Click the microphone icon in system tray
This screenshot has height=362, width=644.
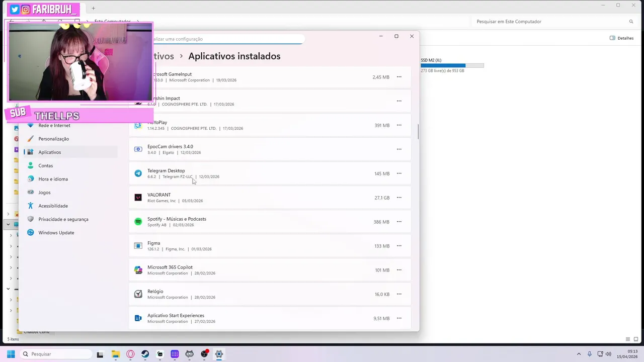(x=590, y=354)
